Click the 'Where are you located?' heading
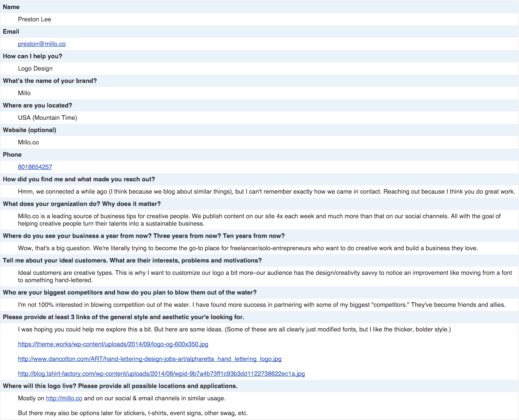This screenshot has width=519, height=420. pos(37,105)
